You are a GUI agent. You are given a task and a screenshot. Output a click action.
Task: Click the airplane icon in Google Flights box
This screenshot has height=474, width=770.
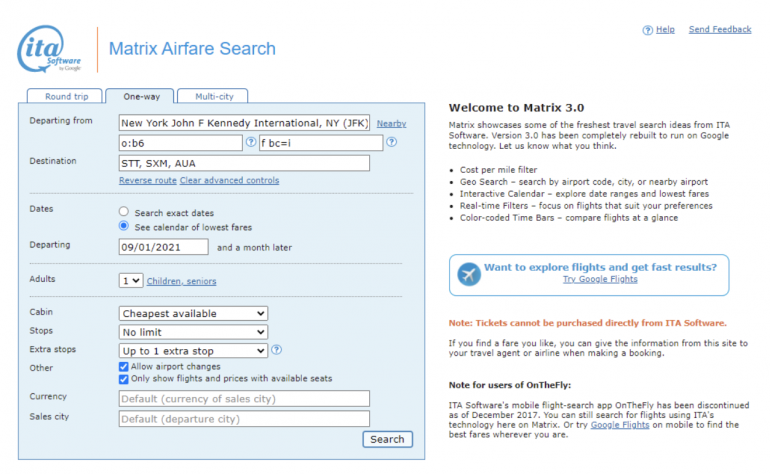(x=468, y=274)
